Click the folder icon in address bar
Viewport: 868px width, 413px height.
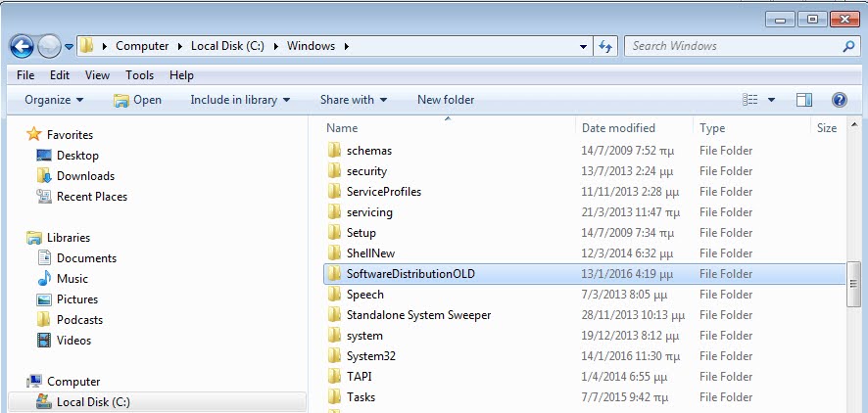tap(86, 46)
